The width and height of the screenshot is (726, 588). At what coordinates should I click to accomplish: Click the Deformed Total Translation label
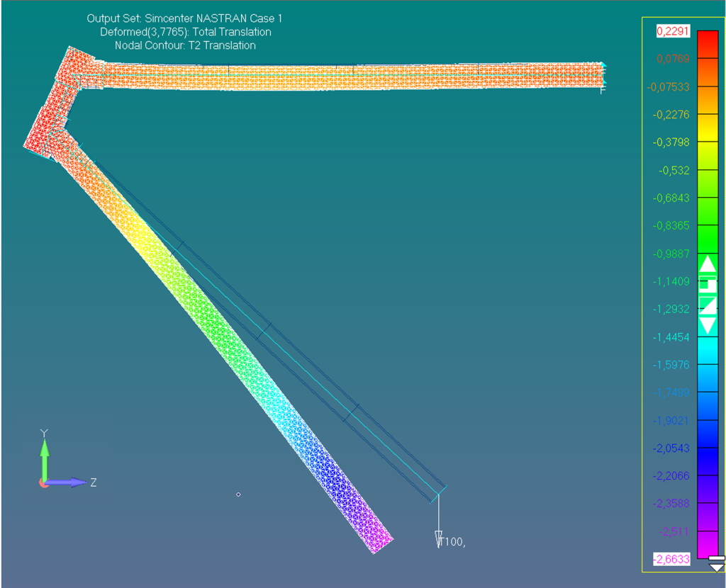tap(185, 32)
